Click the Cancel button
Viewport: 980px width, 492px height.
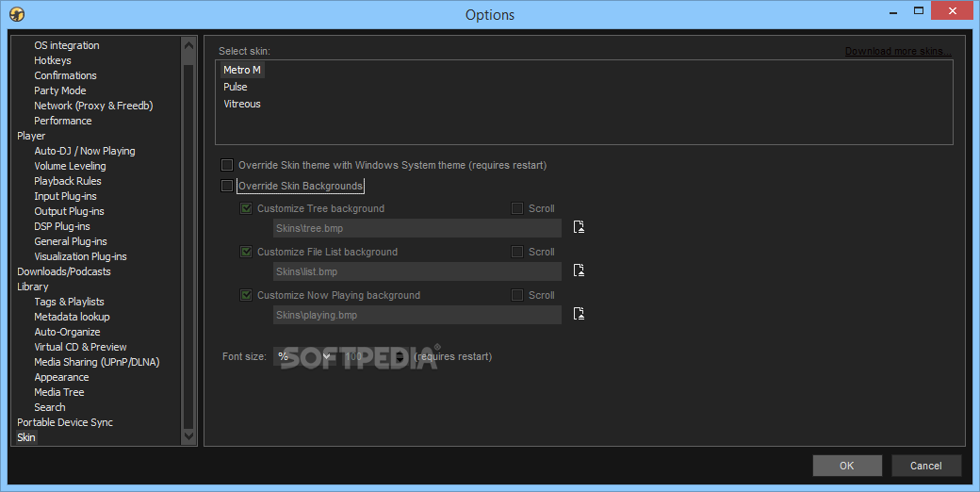(x=925, y=466)
